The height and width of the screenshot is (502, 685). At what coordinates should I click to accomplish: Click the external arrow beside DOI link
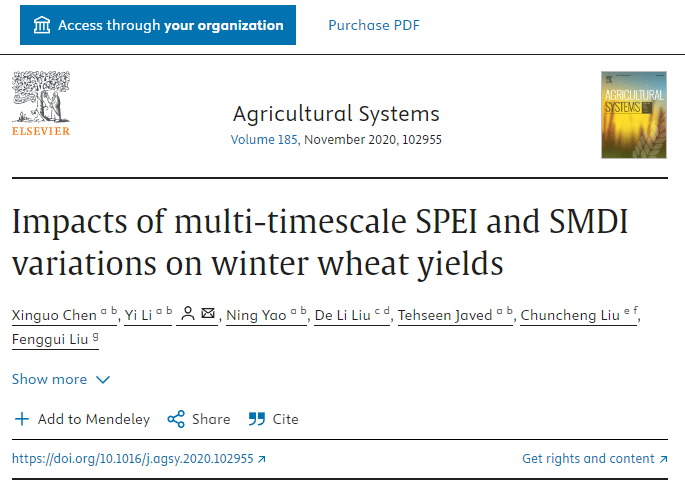tap(262, 459)
